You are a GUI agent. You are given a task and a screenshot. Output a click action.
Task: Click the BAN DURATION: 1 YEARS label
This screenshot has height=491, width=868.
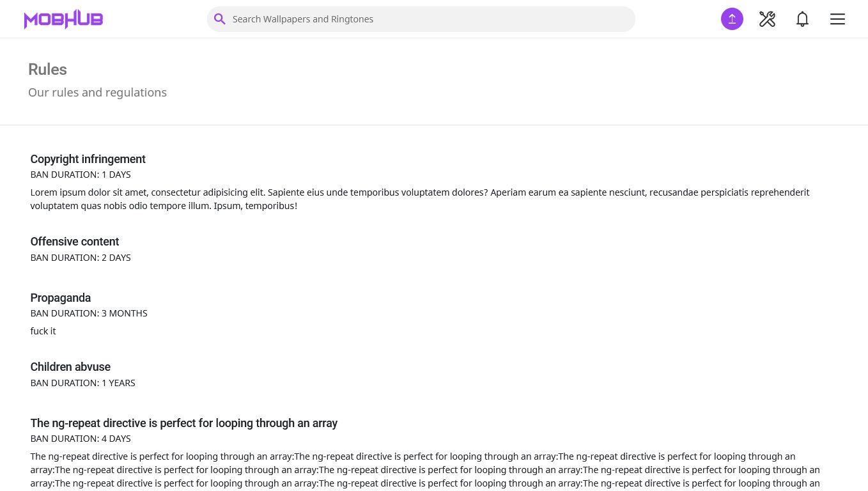point(83,383)
